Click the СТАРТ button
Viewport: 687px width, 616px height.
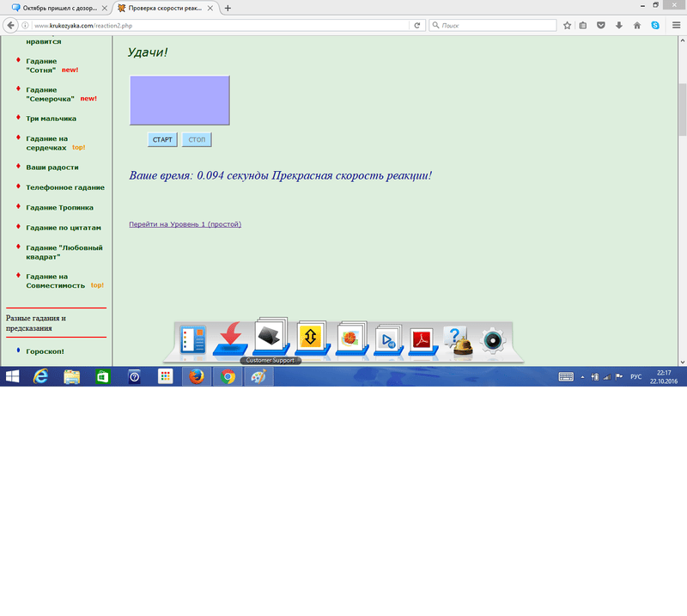162,139
